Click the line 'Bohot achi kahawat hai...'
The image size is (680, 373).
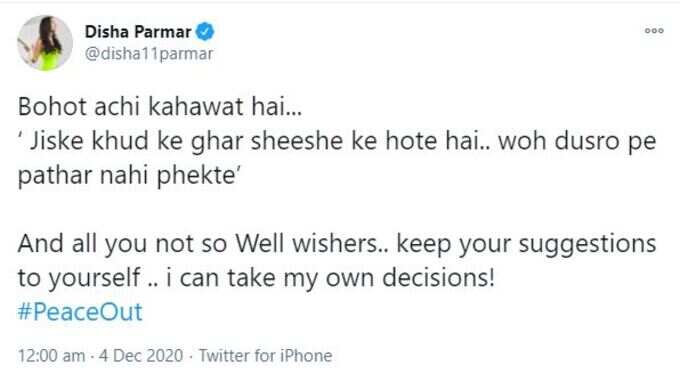coord(160,107)
